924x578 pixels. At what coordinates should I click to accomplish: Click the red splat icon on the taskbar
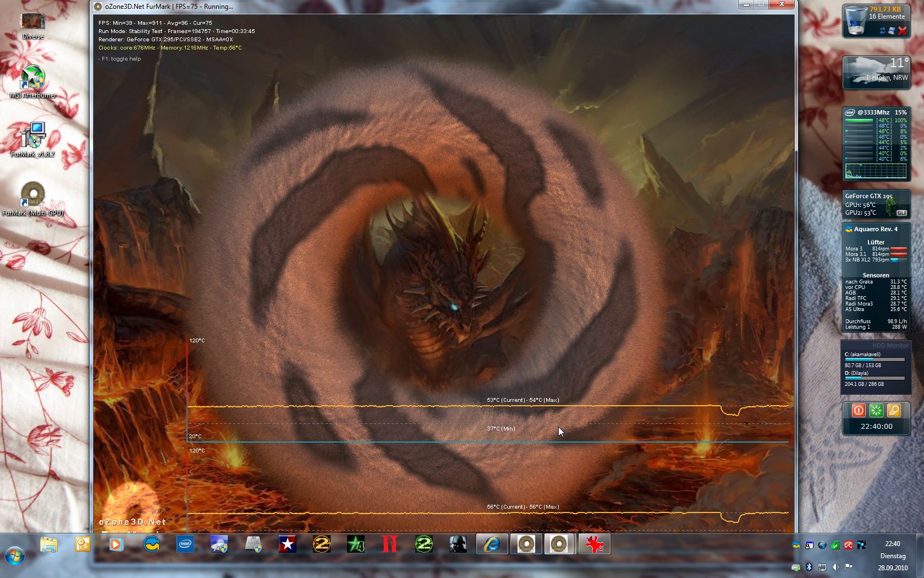pyautogui.click(x=595, y=544)
